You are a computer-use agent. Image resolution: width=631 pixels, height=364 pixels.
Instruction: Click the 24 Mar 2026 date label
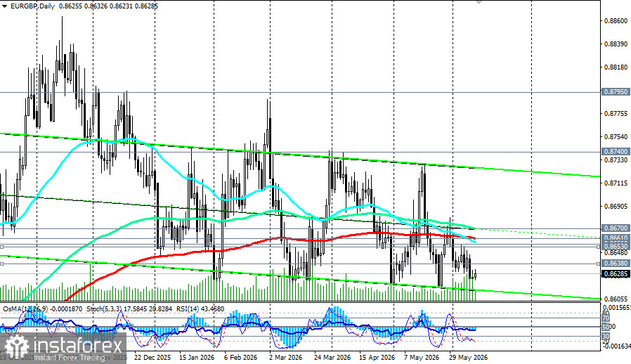pyautogui.click(x=332, y=358)
